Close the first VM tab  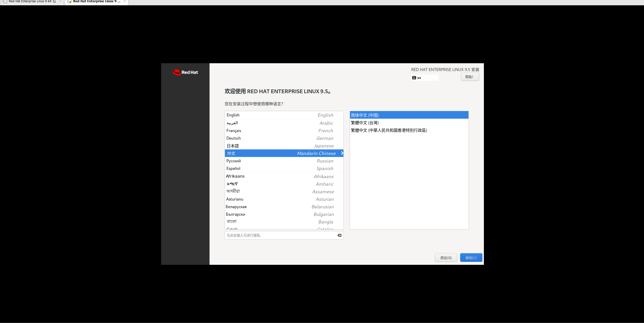pos(60,1)
